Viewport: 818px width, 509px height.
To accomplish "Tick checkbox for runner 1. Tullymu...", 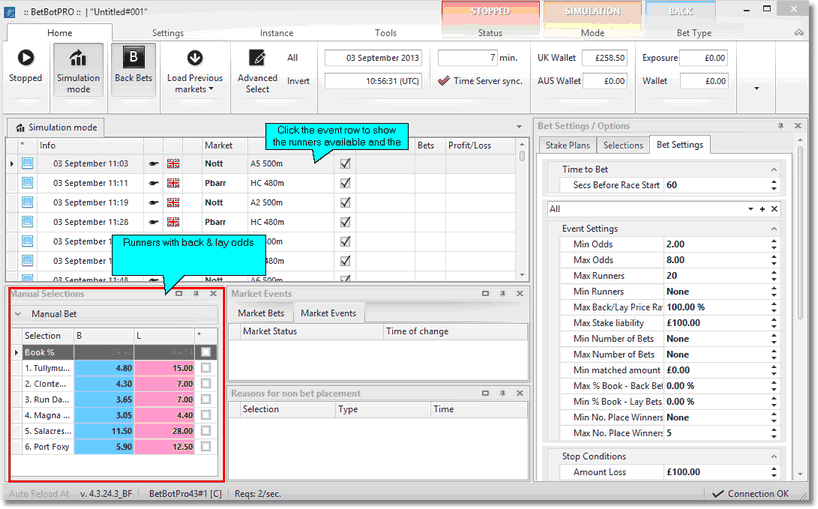I will pyautogui.click(x=206, y=368).
